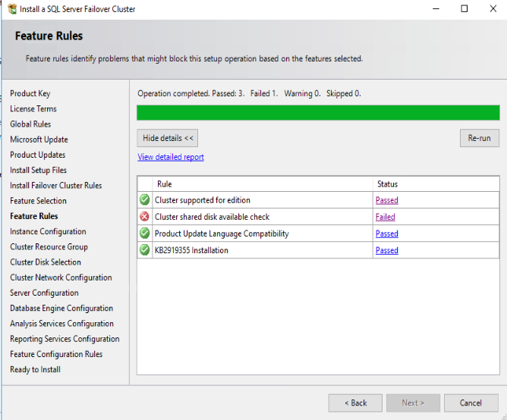Select Cluster Disk Selection step
This screenshot has width=507, height=420.
click(46, 262)
